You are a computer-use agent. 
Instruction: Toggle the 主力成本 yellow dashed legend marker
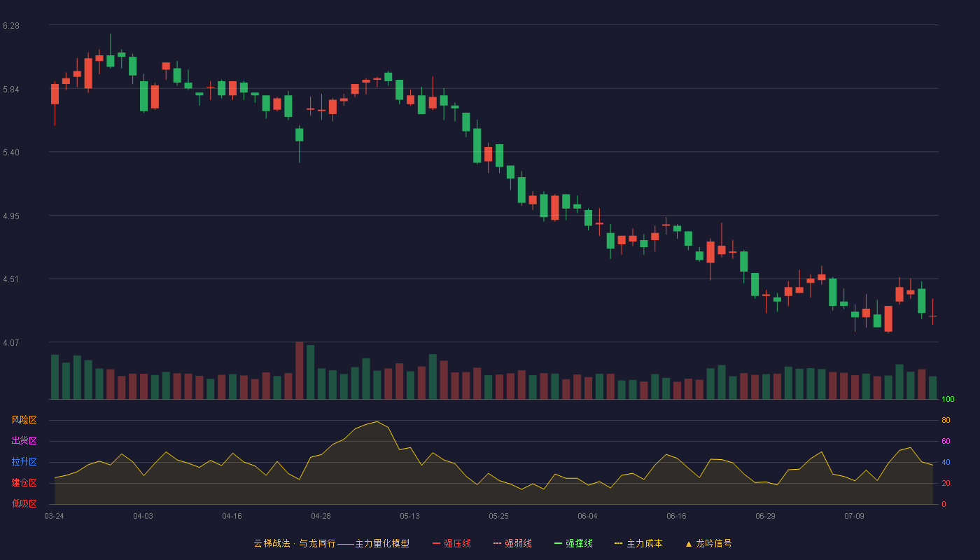click(619, 543)
